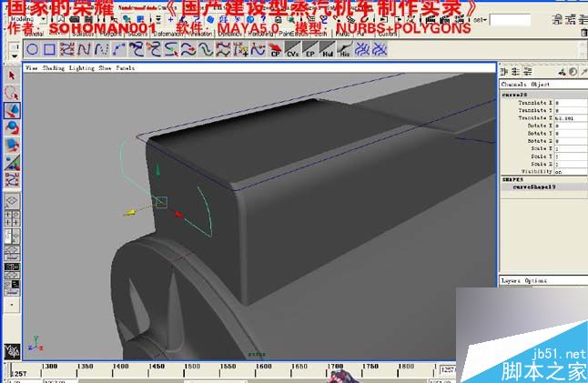This screenshot has width=588, height=383.
Task: Create a NURBS square from shelf
Action: click(x=49, y=49)
